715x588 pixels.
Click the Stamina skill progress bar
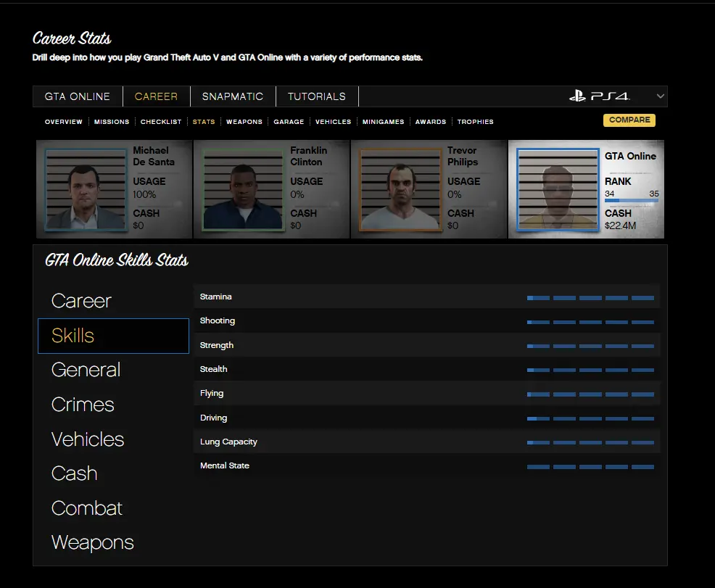coord(590,297)
